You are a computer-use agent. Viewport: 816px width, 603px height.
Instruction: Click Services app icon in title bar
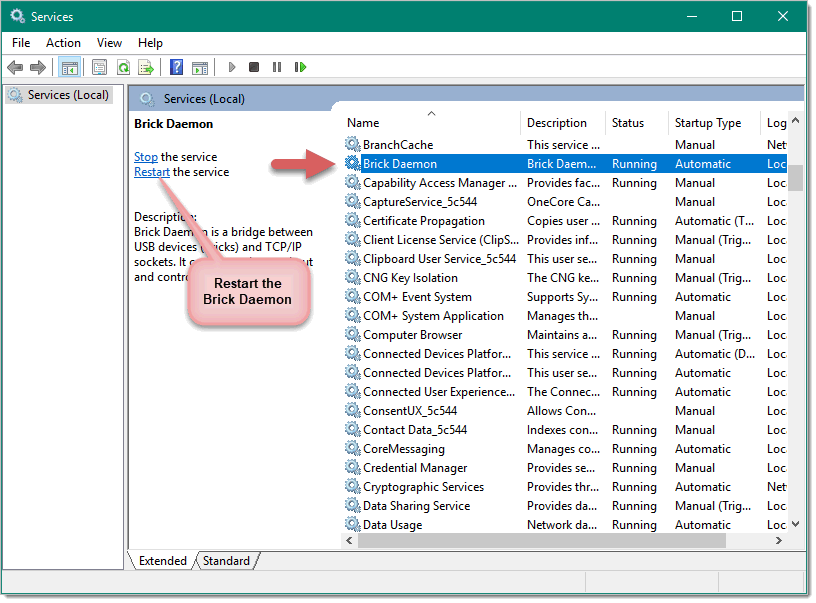coord(18,16)
